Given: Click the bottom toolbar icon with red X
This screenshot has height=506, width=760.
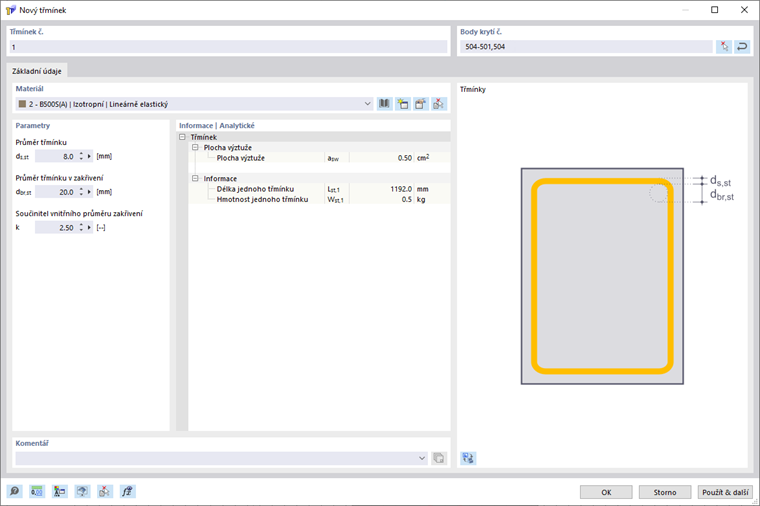Looking at the screenshot, I should point(105,491).
